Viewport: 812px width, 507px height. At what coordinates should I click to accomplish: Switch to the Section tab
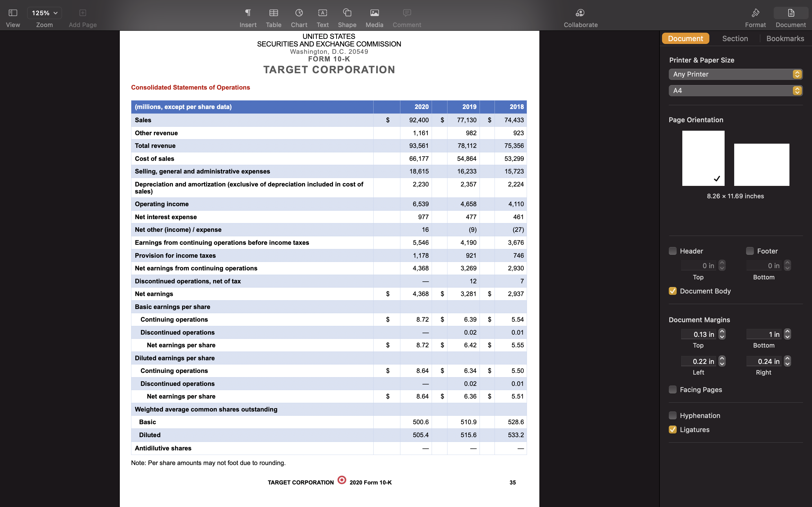point(735,39)
